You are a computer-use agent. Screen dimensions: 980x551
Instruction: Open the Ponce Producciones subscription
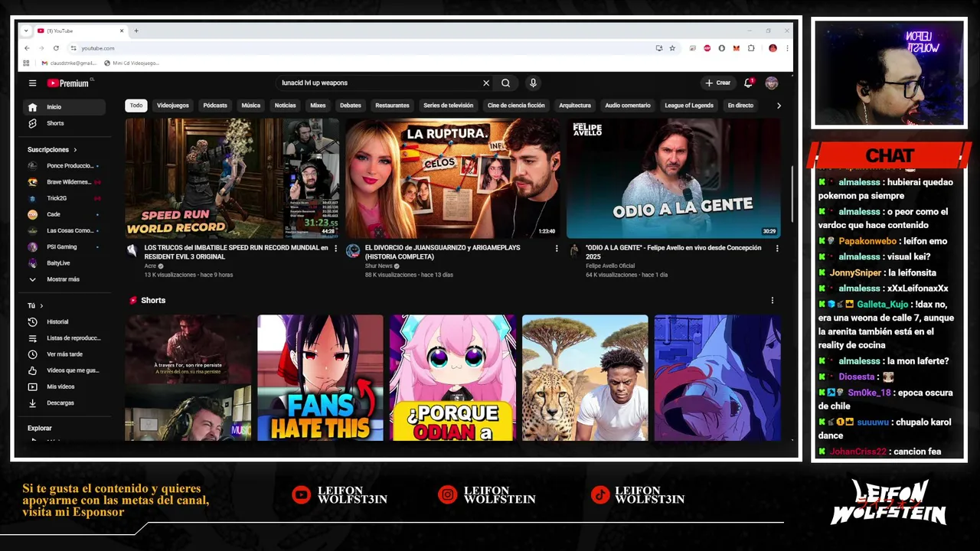(64, 166)
